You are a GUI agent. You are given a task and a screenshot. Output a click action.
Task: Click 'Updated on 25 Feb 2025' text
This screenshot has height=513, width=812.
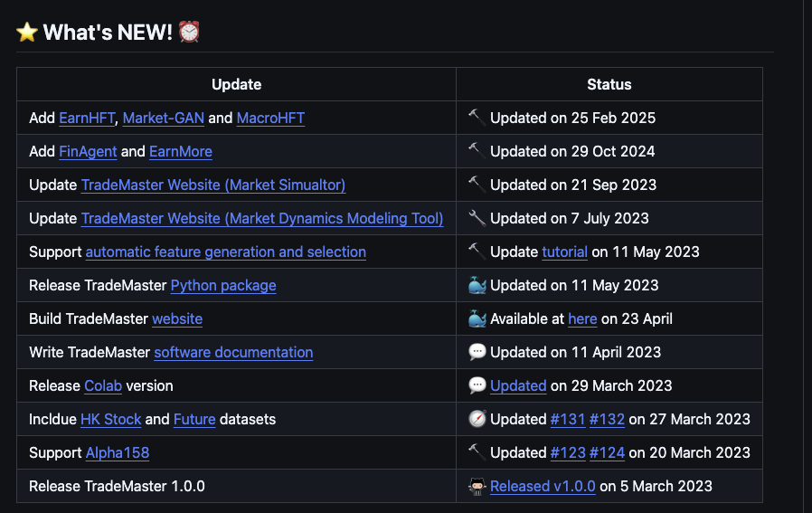[572, 119]
